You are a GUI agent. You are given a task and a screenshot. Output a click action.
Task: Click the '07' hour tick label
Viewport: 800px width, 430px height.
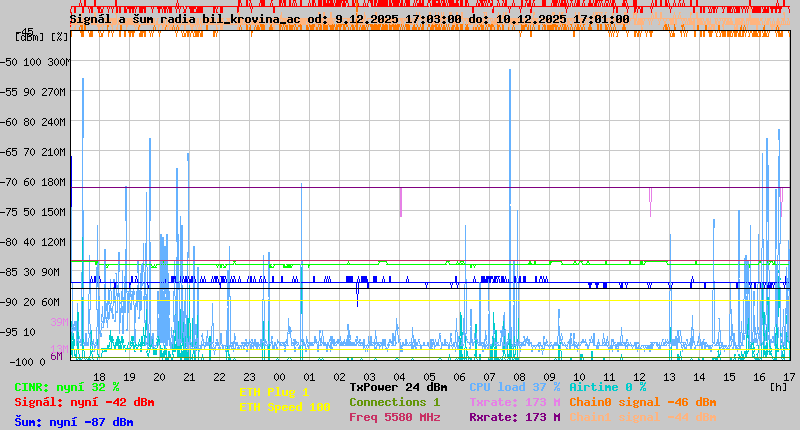point(489,377)
